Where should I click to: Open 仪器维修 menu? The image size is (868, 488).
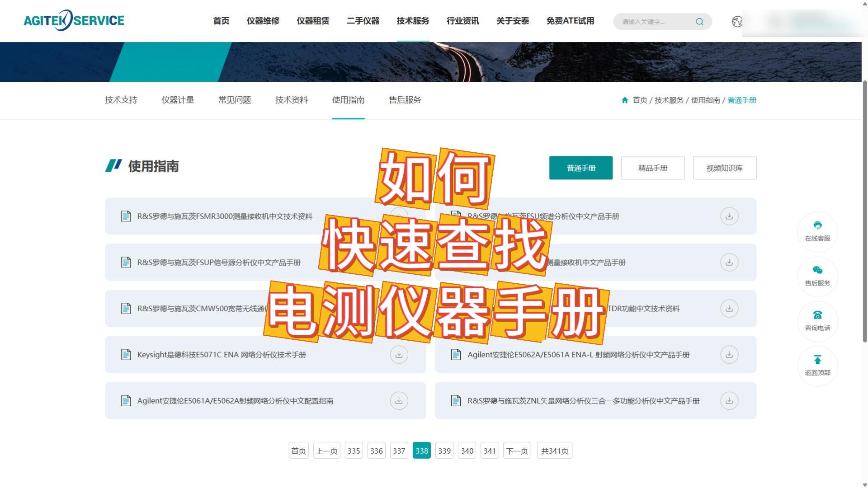[x=263, y=21]
